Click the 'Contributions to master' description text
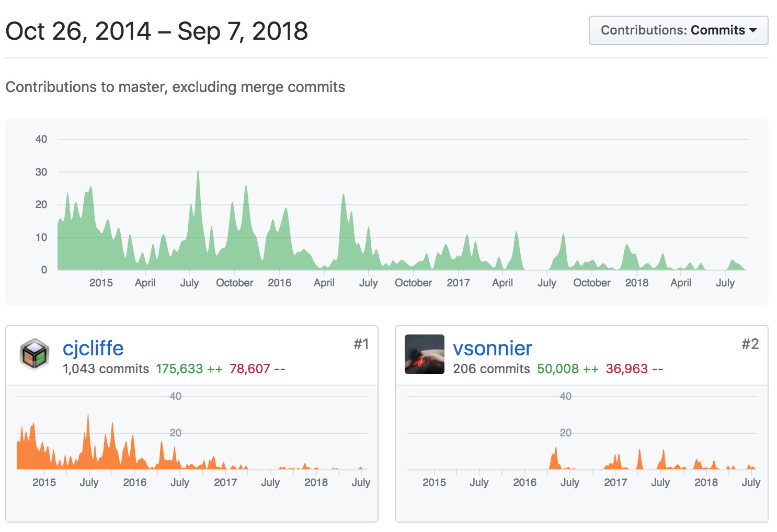 coord(175,87)
